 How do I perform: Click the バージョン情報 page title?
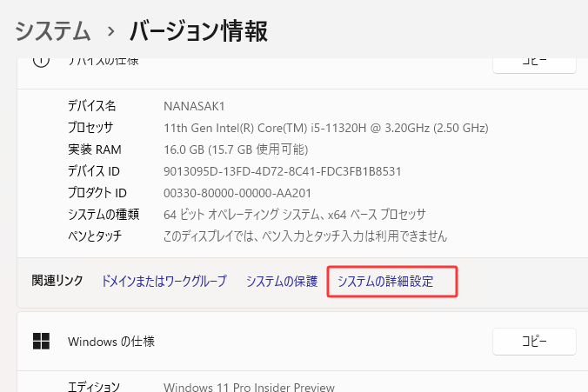[198, 30]
